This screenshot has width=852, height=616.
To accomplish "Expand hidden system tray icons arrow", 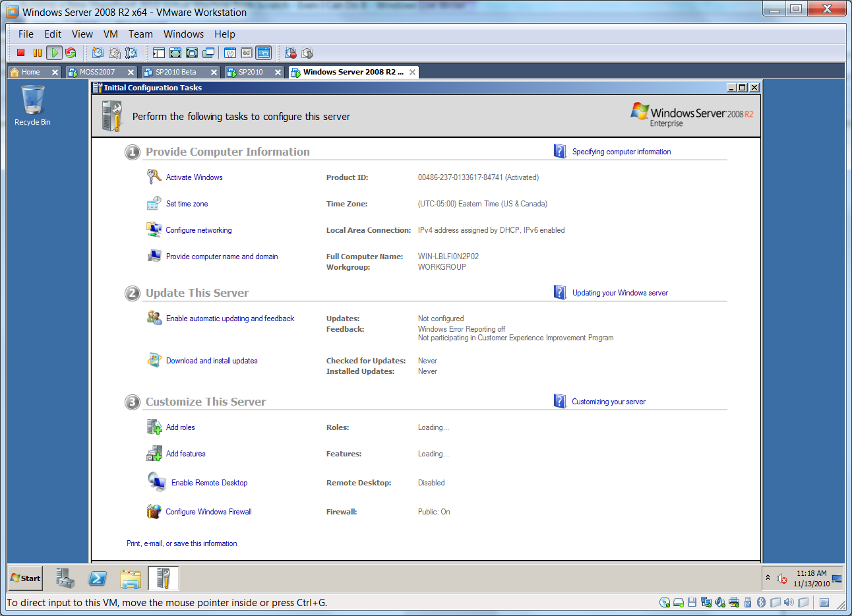I will [768, 578].
